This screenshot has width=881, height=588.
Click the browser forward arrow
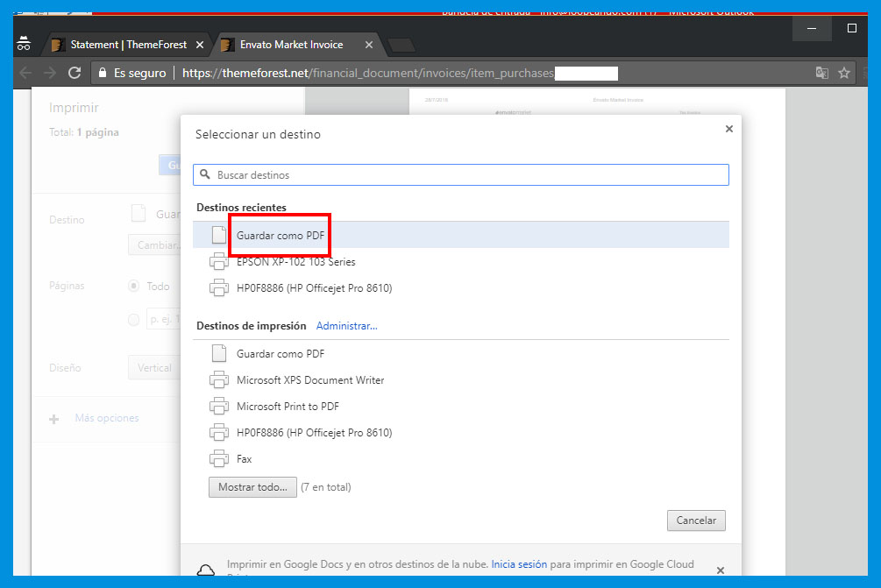click(50, 73)
